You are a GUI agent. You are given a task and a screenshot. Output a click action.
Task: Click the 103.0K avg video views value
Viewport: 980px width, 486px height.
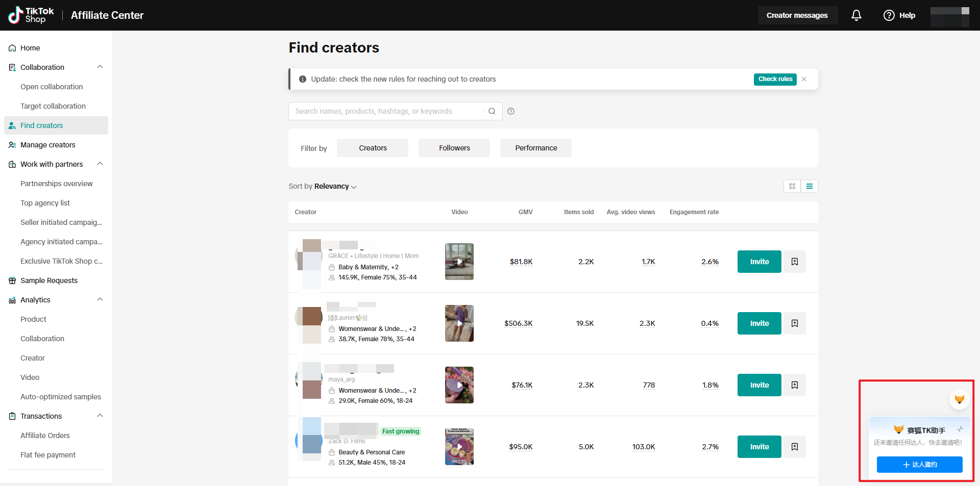coord(644,447)
